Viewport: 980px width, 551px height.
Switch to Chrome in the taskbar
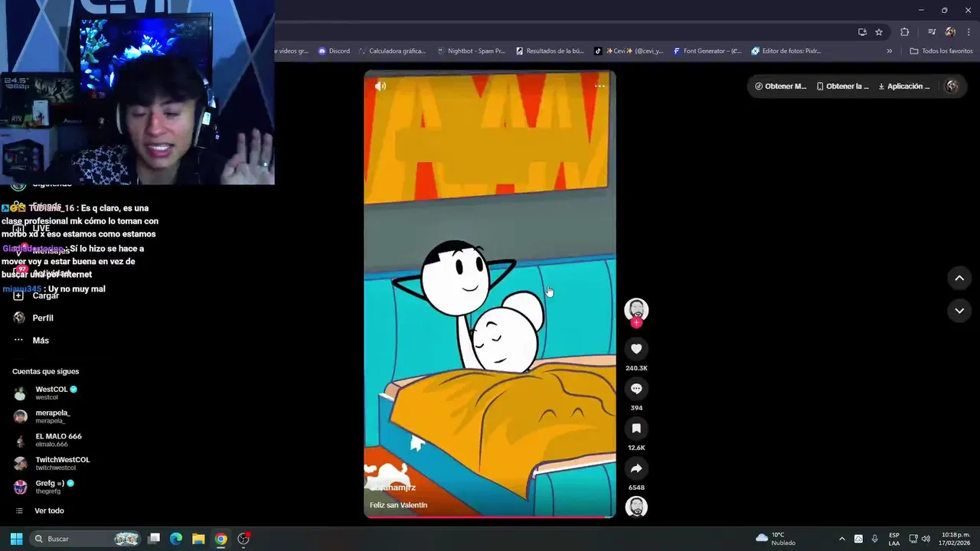(x=220, y=539)
